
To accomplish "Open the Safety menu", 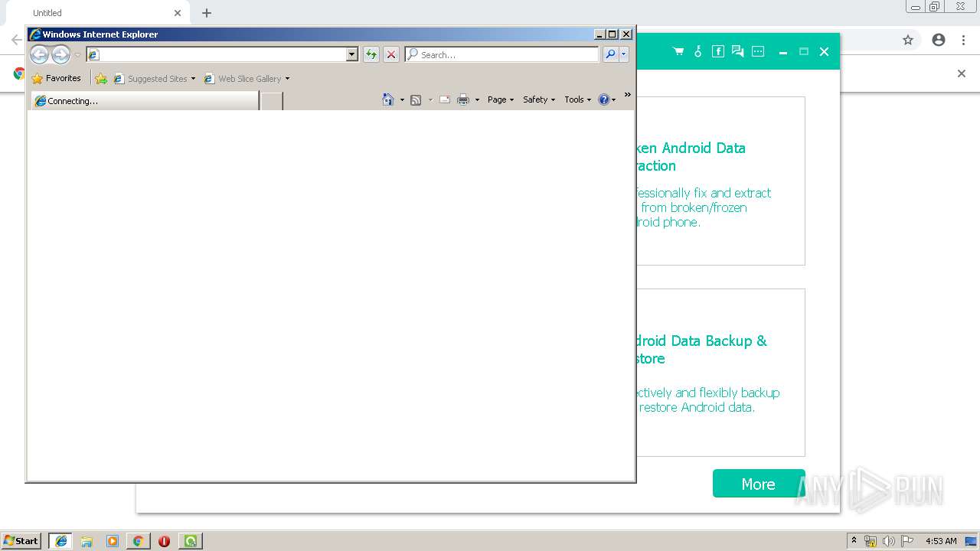I will pos(539,99).
